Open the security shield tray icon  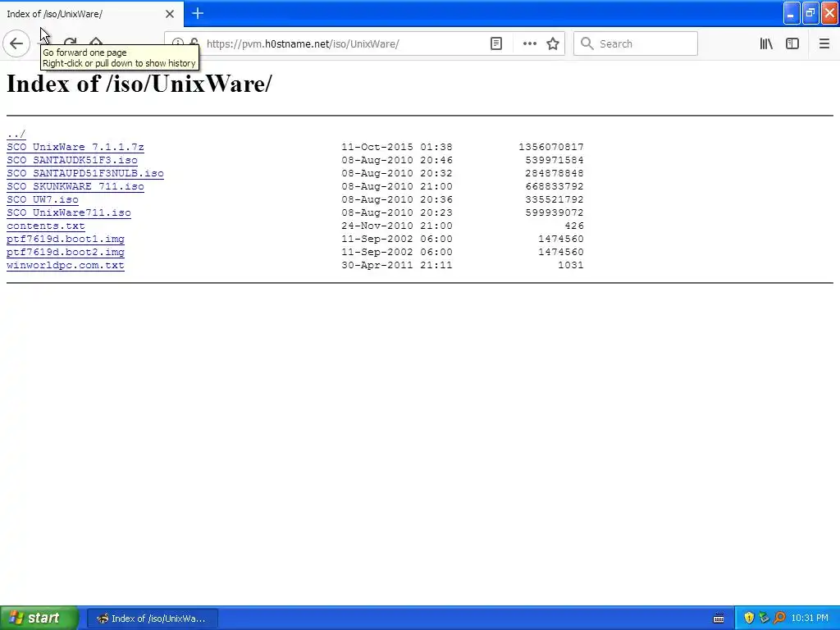pyautogui.click(x=749, y=618)
